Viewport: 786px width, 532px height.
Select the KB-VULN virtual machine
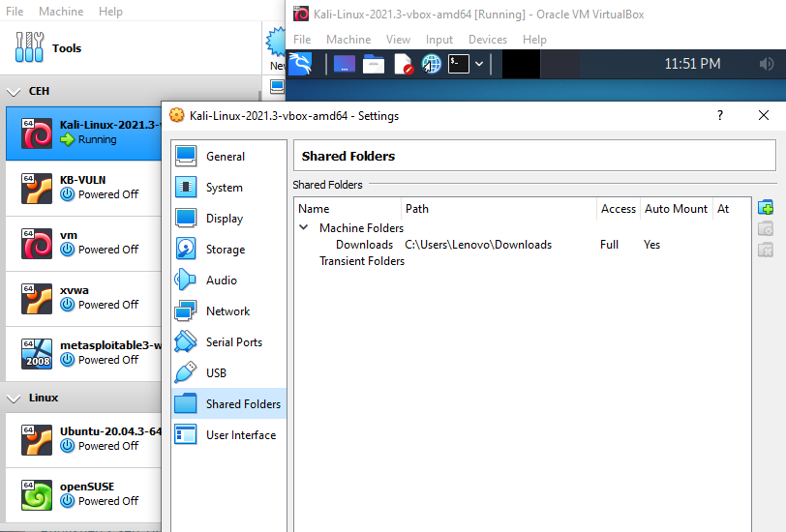click(83, 188)
